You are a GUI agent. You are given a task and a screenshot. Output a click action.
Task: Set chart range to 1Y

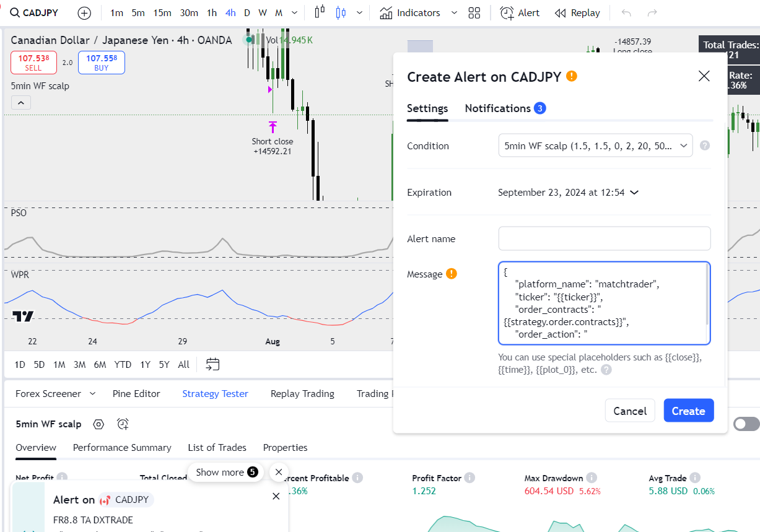(145, 364)
